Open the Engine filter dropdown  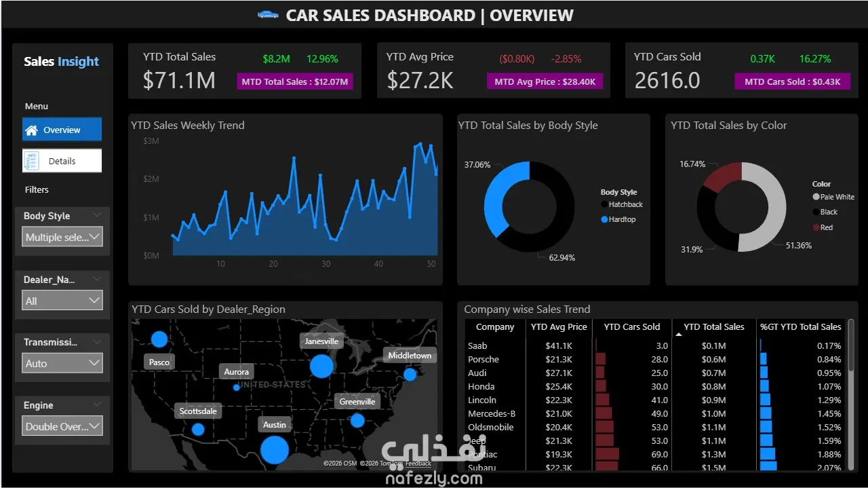coord(62,426)
